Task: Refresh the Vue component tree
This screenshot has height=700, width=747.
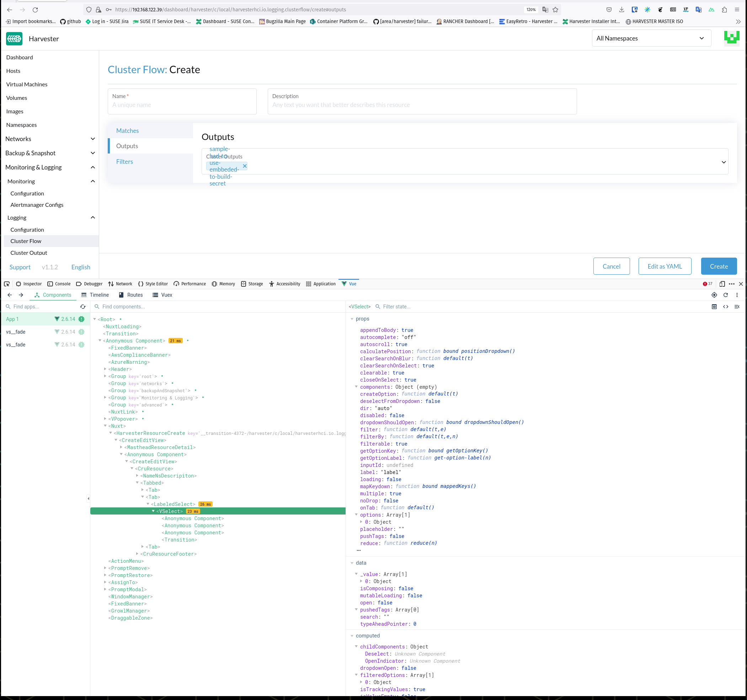Action: point(726,295)
